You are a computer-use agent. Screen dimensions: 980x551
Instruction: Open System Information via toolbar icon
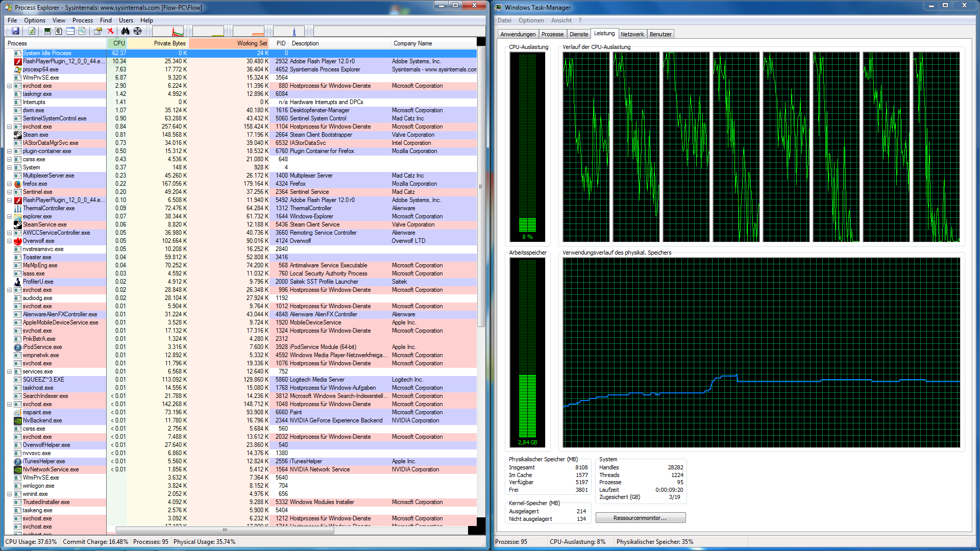tap(47, 31)
